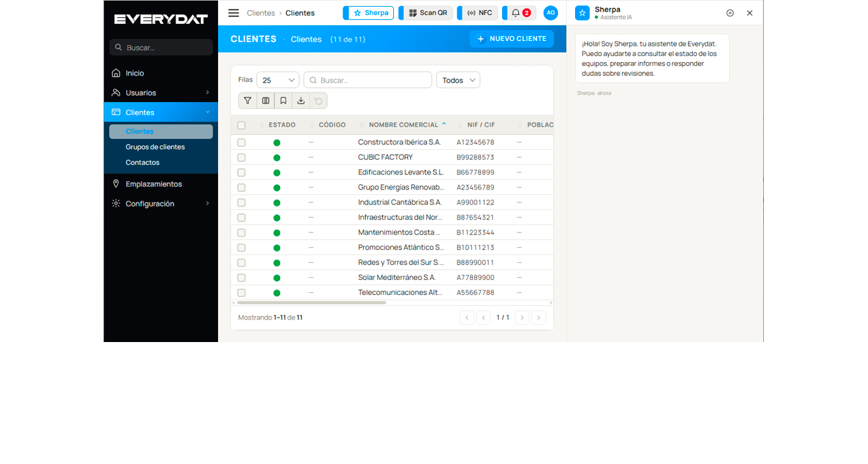Start new chat with plus icon in Sherpa
This screenshot has height=464, width=868.
[x=730, y=13]
